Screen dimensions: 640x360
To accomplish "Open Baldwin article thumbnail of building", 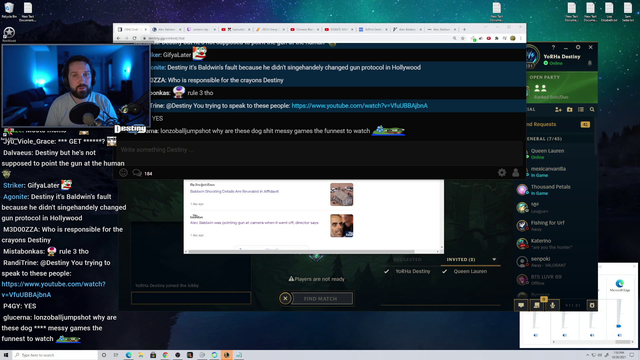I will pos(342,194).
